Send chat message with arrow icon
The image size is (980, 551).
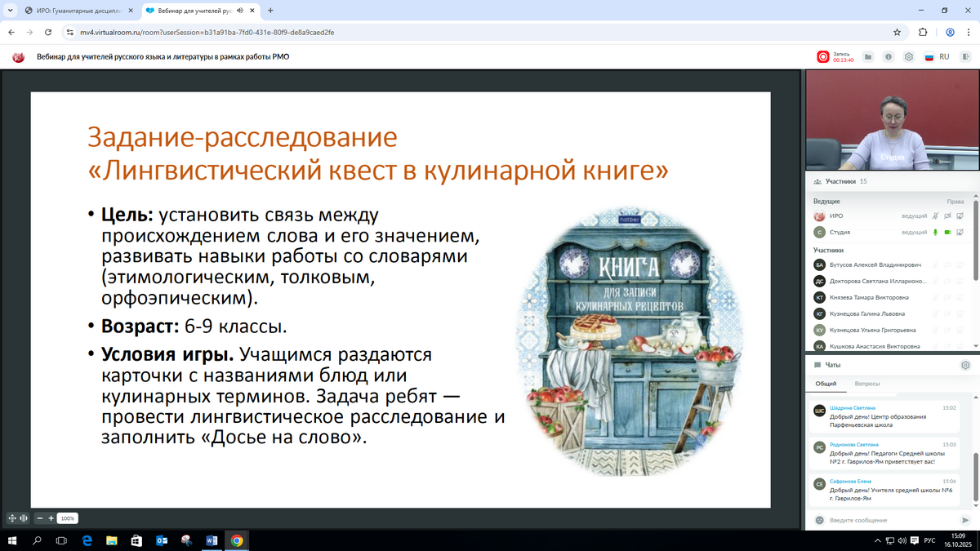(965, 520)
